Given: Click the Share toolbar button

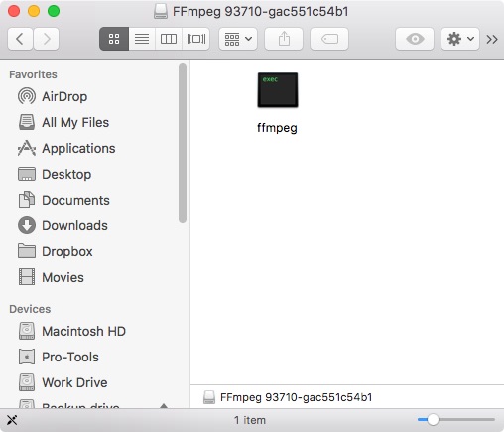Looking at the screenshot, I should 284,39.
